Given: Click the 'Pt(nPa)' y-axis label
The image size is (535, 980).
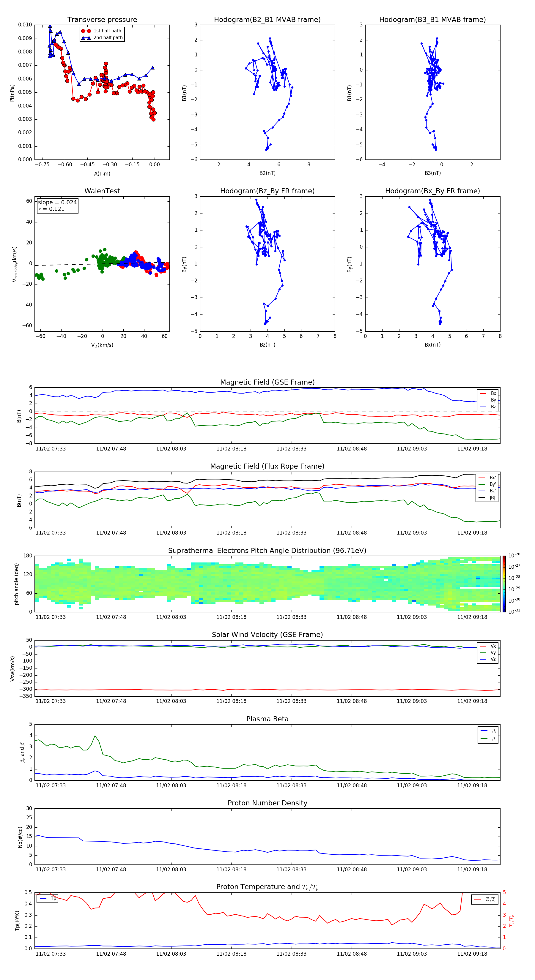Looking at the screenshot, I should pos(12,93).
